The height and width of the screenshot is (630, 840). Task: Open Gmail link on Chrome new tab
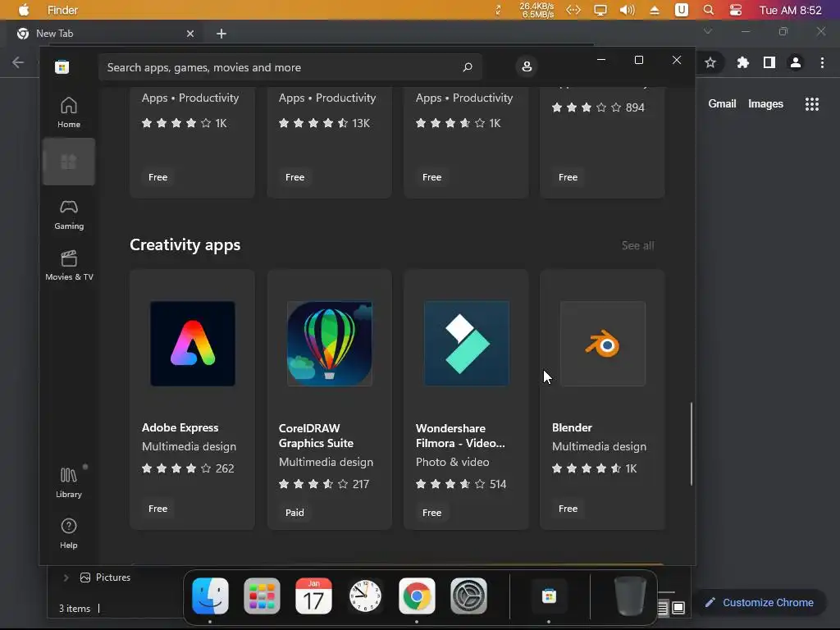pyautogui.click(x=722, y=104)
